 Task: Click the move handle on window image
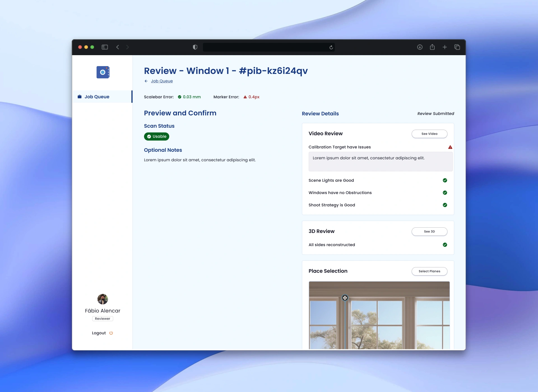point(345,298)
